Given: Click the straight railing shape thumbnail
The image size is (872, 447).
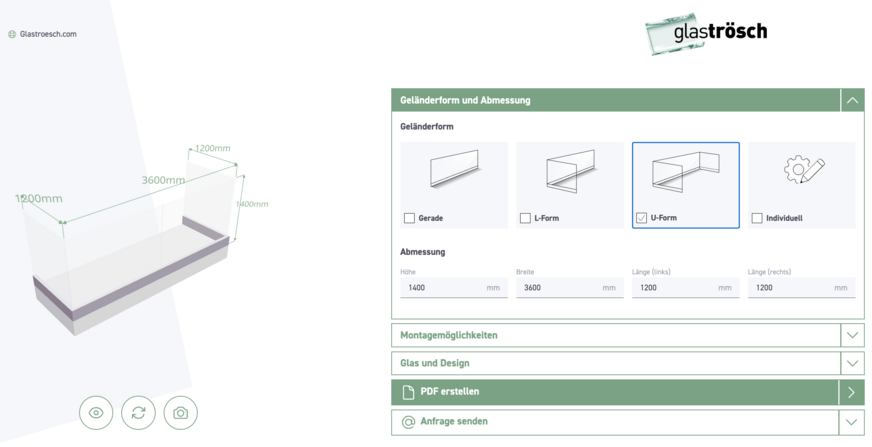Looking at the screenshot, I should click(454, 169).
